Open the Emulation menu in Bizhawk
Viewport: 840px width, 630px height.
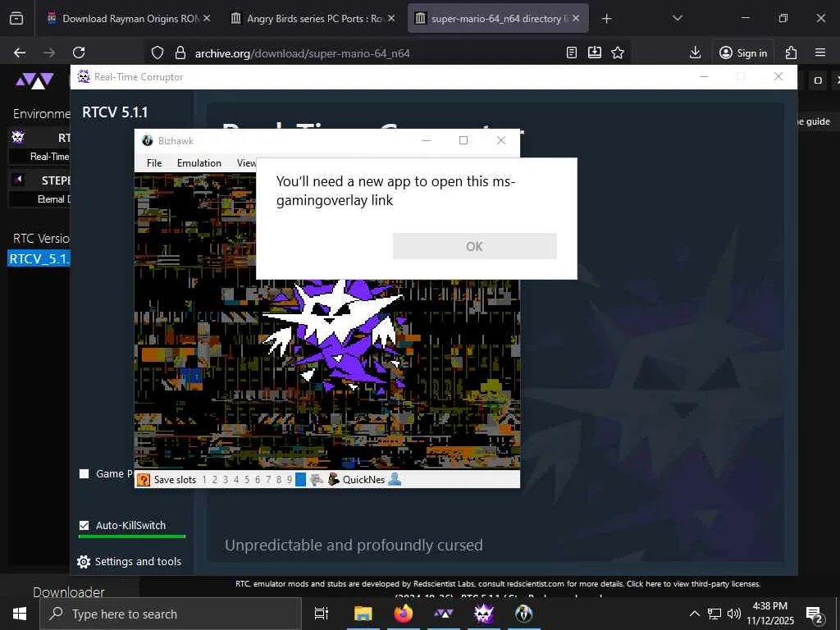199,163
